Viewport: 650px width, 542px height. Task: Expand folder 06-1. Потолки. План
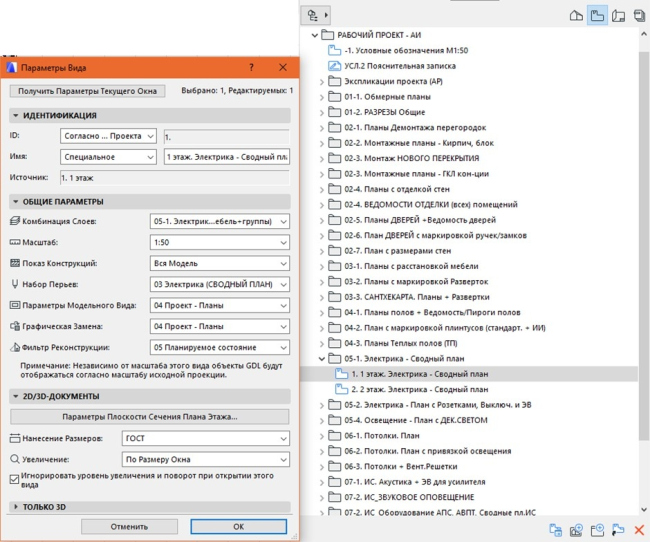319,436
